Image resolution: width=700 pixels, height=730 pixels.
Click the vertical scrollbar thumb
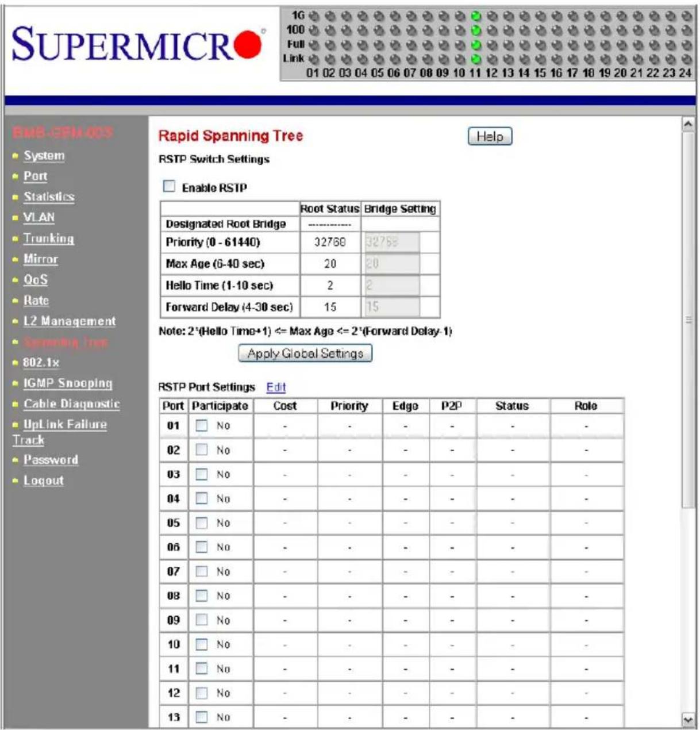[x=689, y=319]
